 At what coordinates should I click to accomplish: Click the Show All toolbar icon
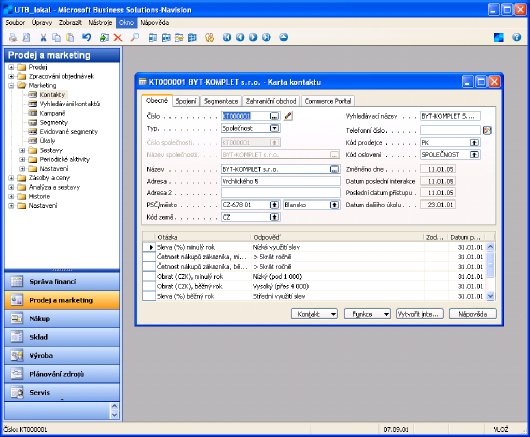[x=192, y=38]
